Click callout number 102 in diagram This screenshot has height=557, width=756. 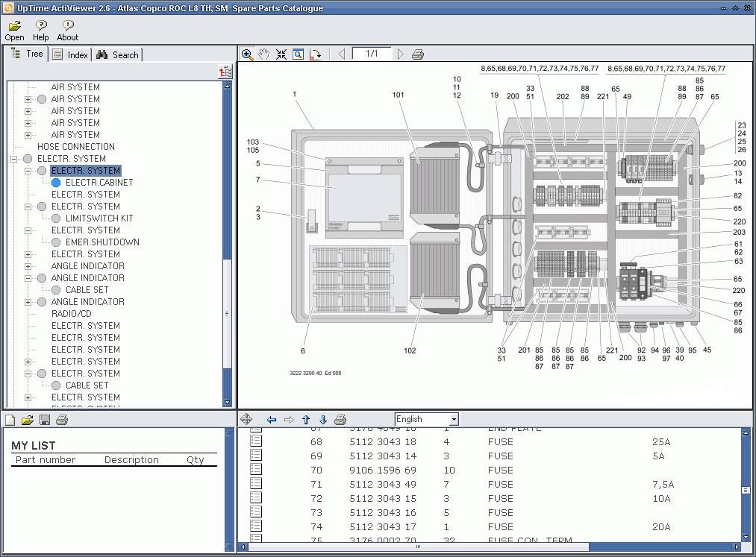point(410,350)
